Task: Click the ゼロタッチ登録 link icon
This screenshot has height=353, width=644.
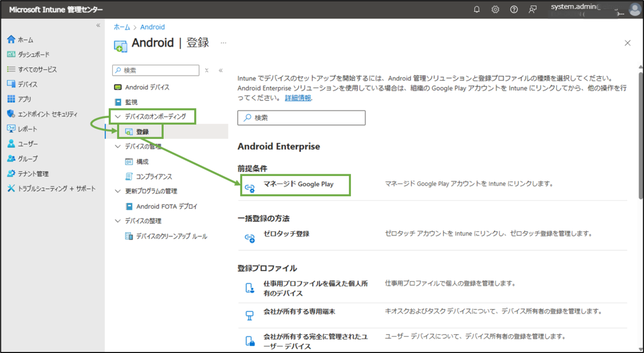Action: tap(250, 238)
